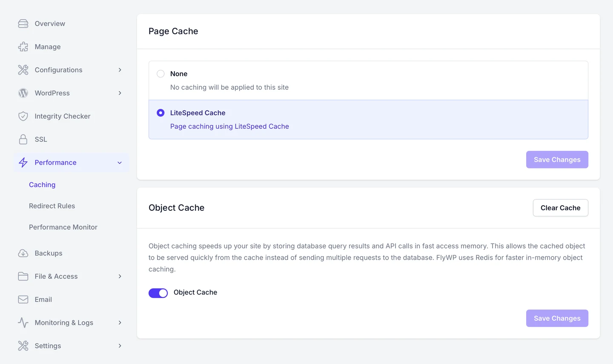This screenshot has width=613, height=364.
Task: Select the LiteSpeed Cache radio option
Action: click(x=160, y=113)
